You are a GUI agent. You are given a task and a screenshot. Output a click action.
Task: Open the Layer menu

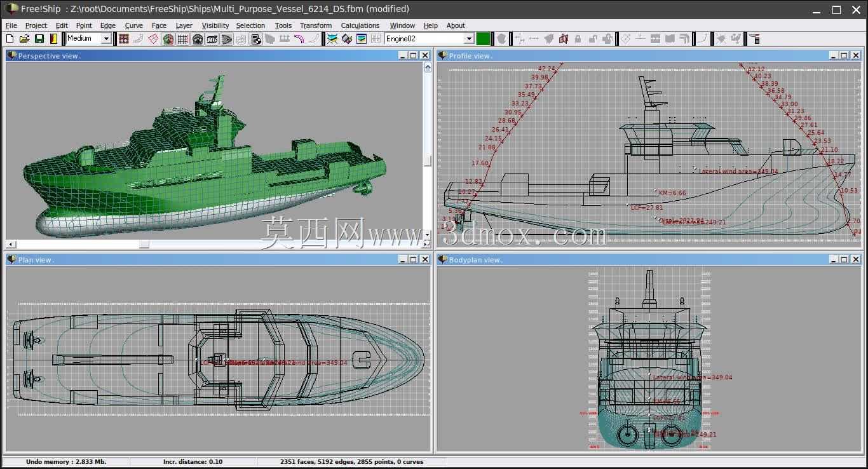coord(184,25)
